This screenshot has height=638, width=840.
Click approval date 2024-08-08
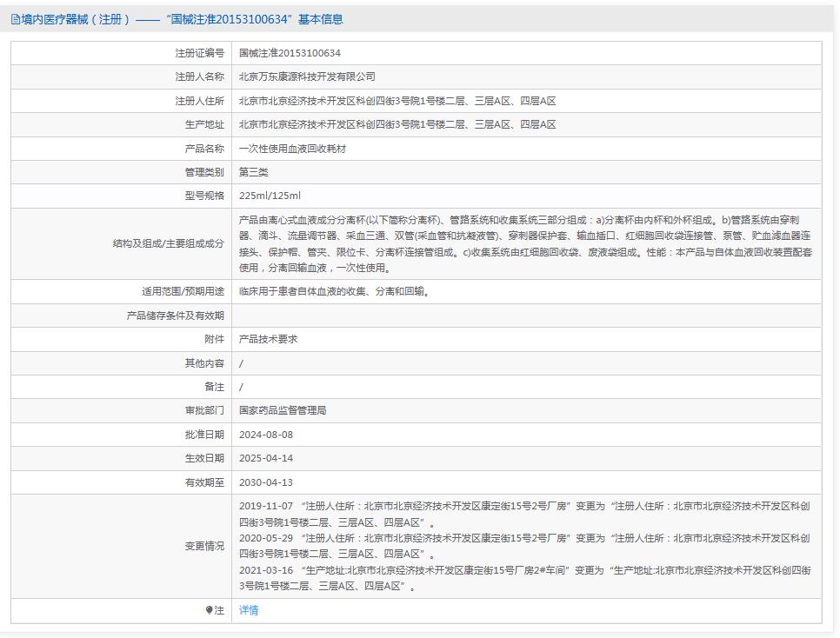[266, 435]
